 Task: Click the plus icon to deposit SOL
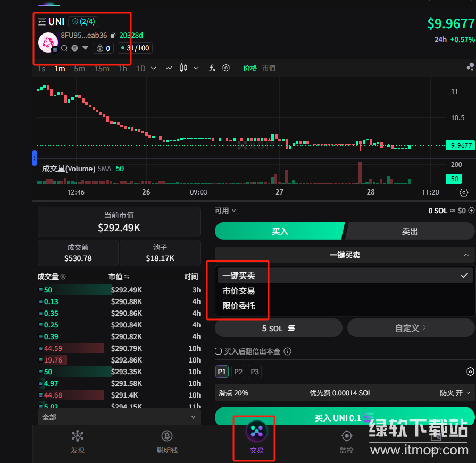click(471, 211)
